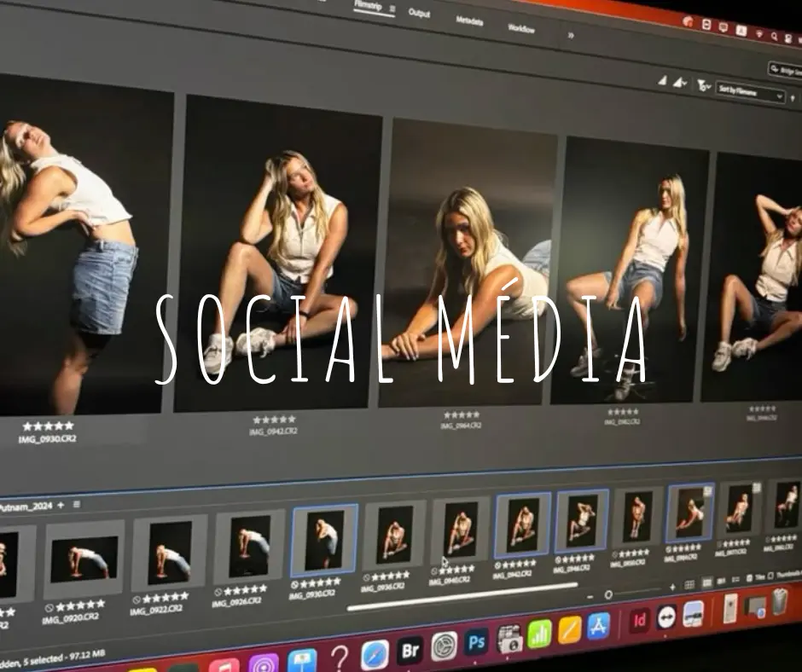Open Wi-Fi menu in the menu bar
The image size is (802, 672).
click(758, 34)
